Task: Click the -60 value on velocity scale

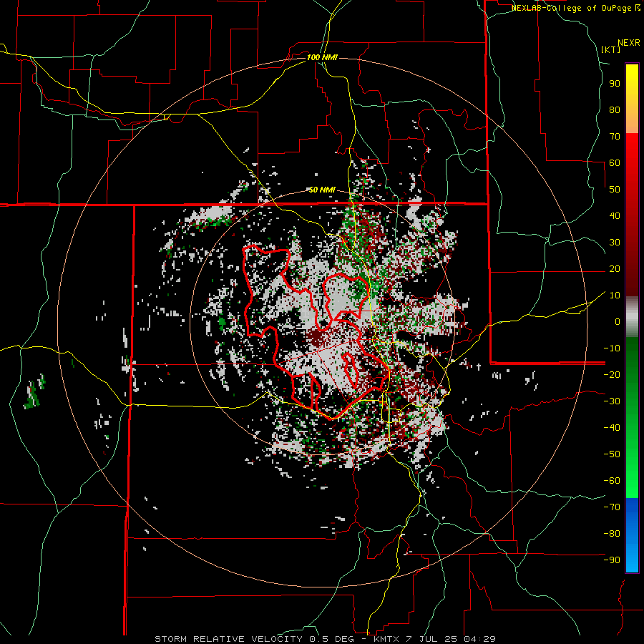Action: [612, 481]
